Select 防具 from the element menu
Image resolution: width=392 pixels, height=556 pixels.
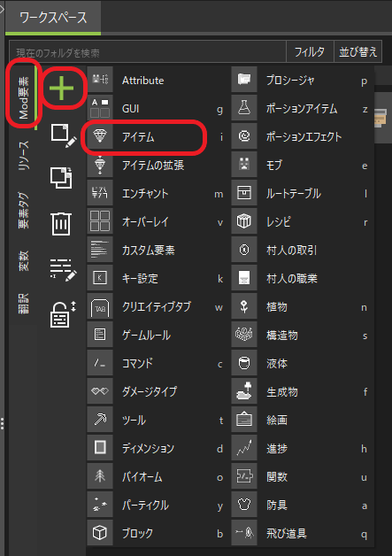[302, 505]
